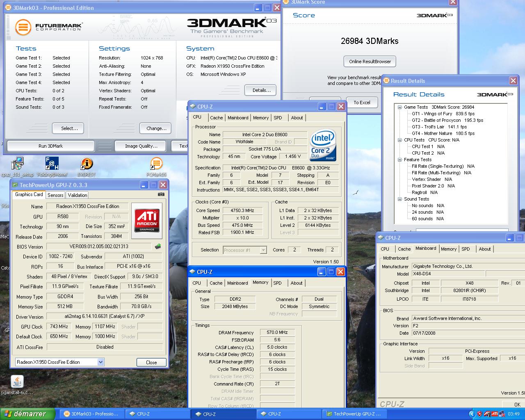The image size is (525, 420).
Task: Click the system tray clock 03:49
Action: tap(514, 414)
